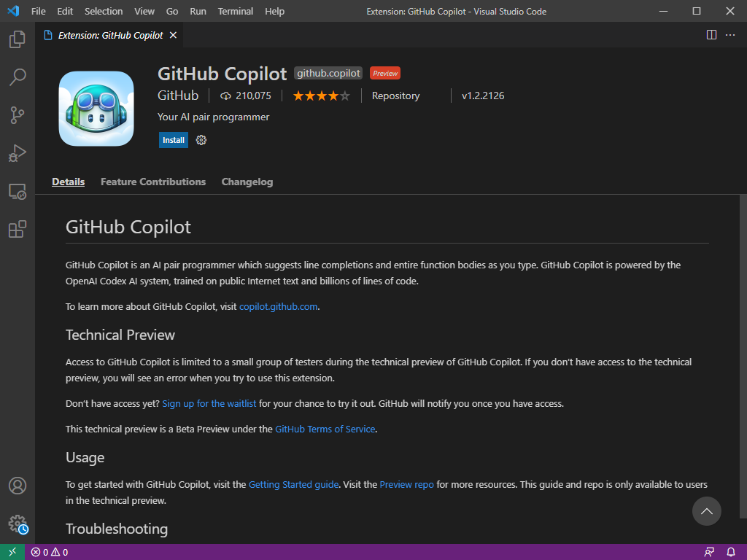Open the Explorer view in activity bar
Viewport: 747px width, 560px height.
pos(18,39)
